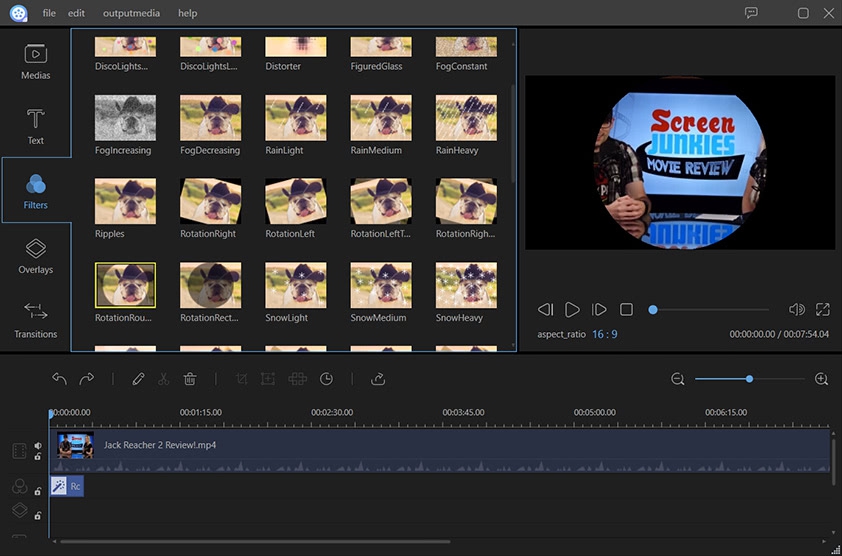Screen dimensions: 842x556
Task: Open the feedback chat bubble icon
Action: pyautogui.click(x=751, y=13)
